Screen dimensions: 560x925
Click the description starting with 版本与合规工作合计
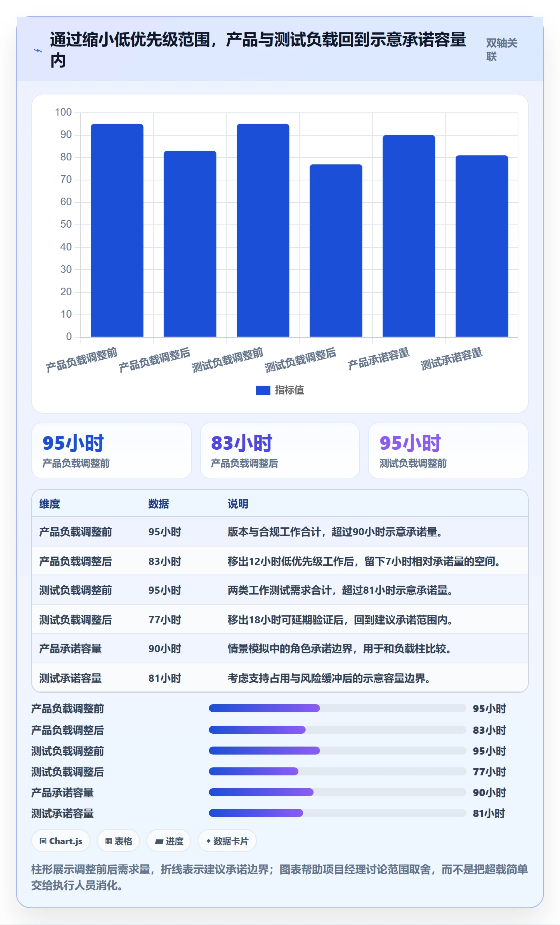pyautogui.click(x=335, y=532)
